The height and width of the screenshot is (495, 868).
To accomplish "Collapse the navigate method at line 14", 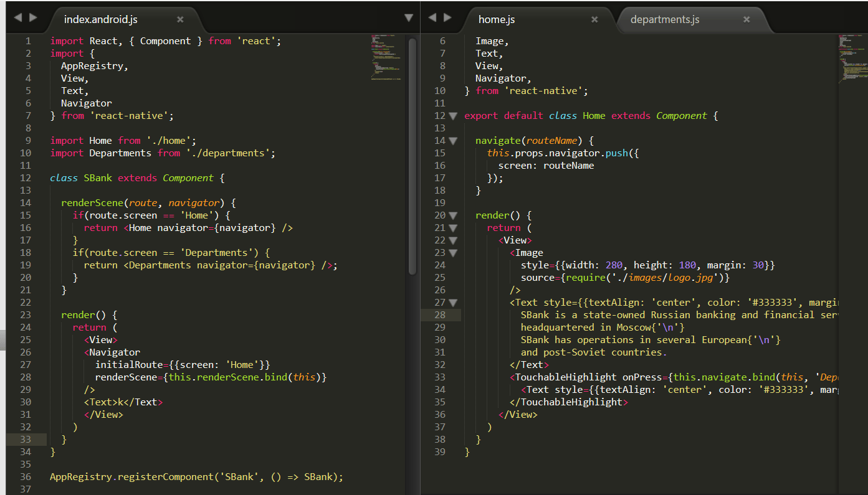I will (453, 141).
